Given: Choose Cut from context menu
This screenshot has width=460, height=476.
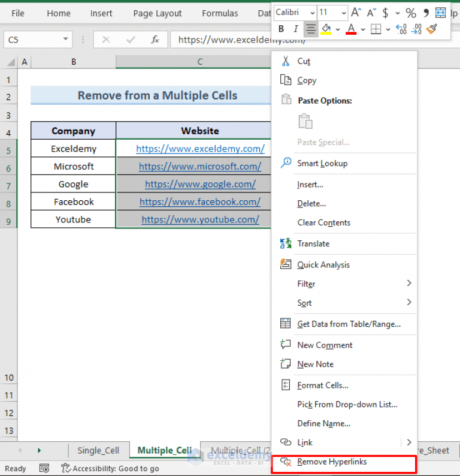Looking at the screenshot, I should [x=344, y=61].
